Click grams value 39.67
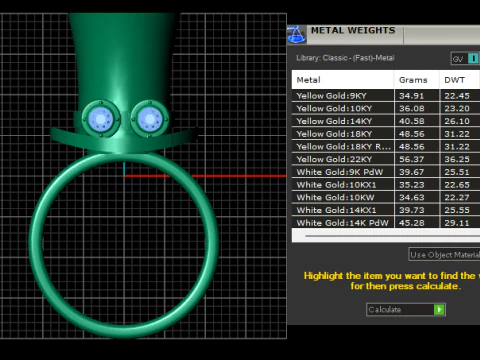Image resolution: width=480 pixels, height=360 pixels. click(x=412, y=172)
